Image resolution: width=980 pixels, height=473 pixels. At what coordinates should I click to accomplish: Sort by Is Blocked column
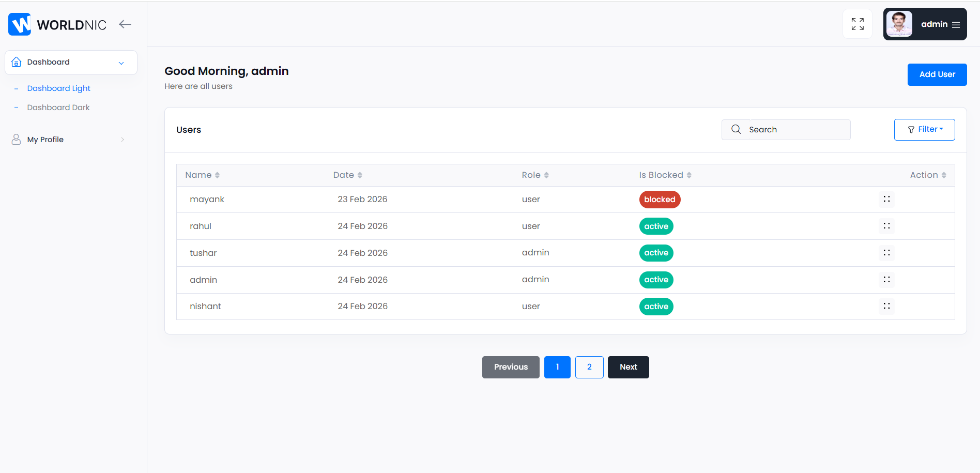pos(665,175)
